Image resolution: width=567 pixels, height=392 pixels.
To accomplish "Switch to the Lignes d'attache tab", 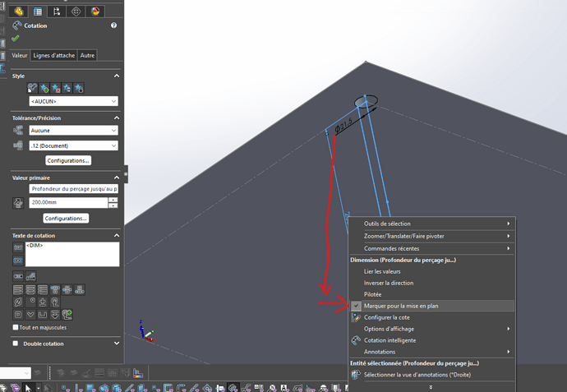I will tap(53, 56).
